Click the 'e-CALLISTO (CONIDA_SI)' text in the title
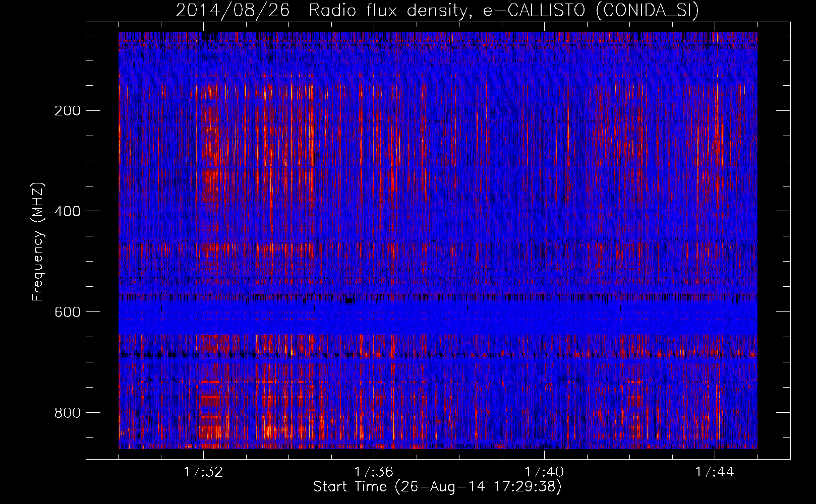 [x=591, y=11]
